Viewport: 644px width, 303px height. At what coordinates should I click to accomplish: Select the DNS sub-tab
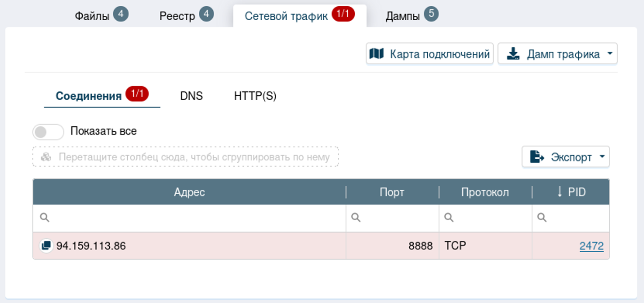coord(192,96)
